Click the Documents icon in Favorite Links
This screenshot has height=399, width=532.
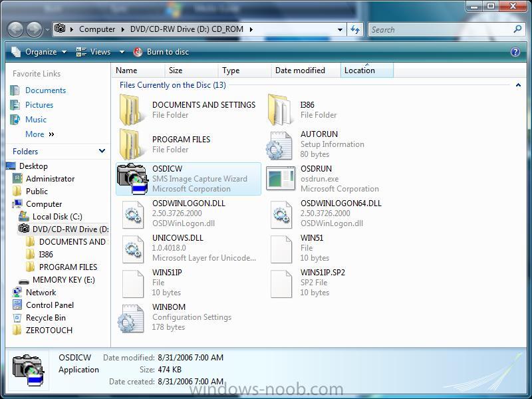click(15, 90)
